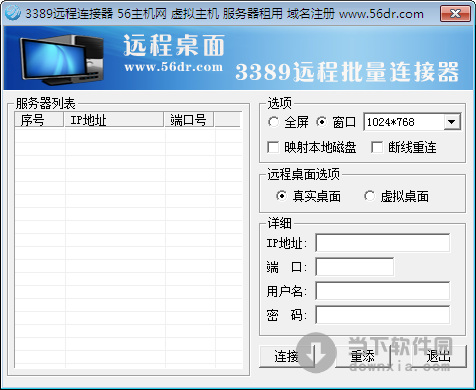Click the www.56dr.com banner link
This screenshot has width=476, height=390.
pyautogui.click(x=173, y=67)
